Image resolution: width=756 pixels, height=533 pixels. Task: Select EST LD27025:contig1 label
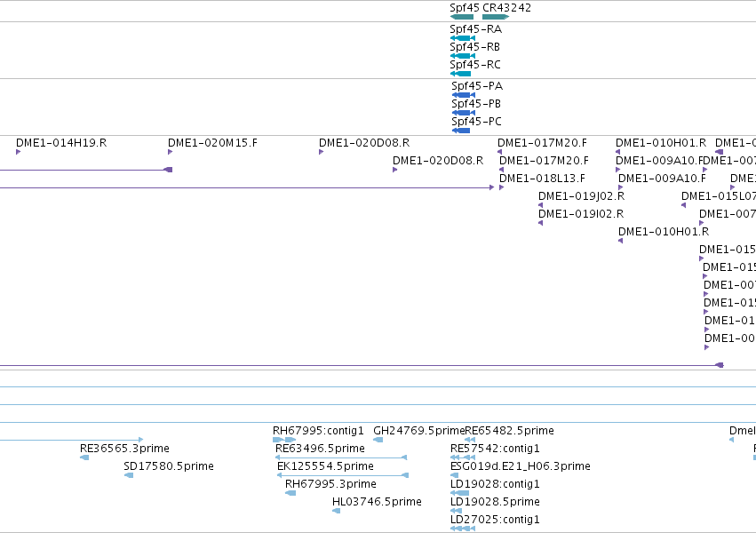495,520
